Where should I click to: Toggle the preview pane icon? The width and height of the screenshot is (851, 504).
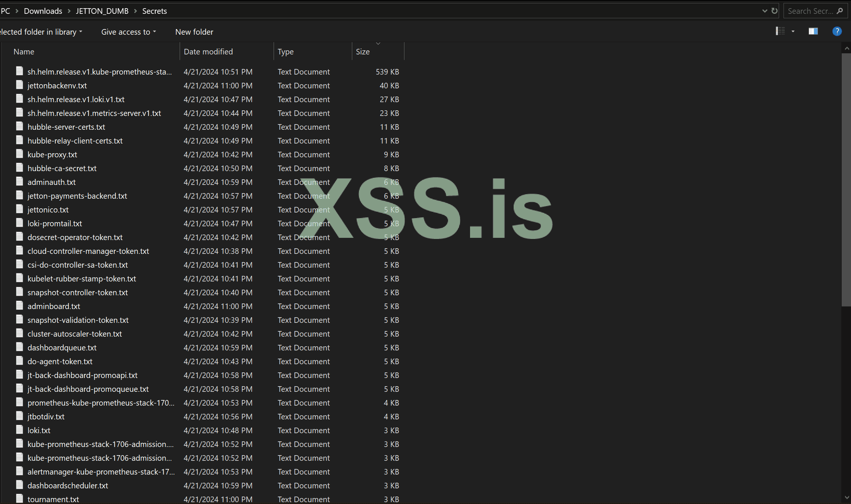[813, 32]
